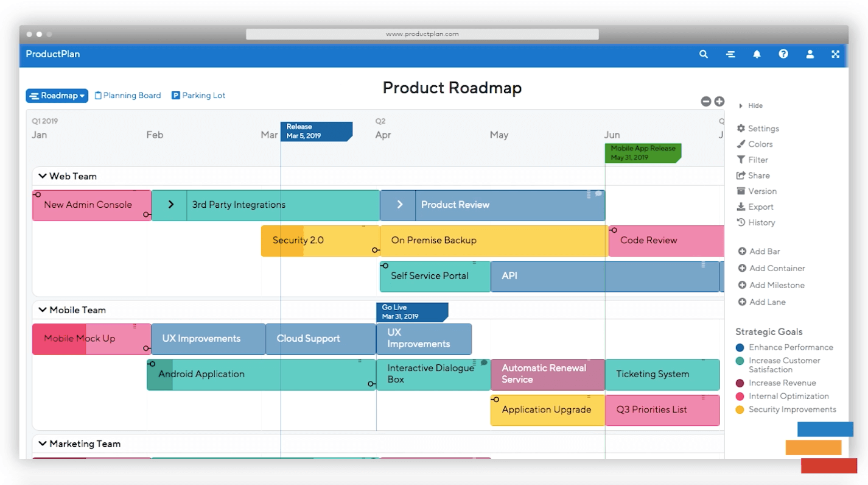Viewport: 868px width, 485px height.
Task: Toggle fullscreen with the expand icon
Action: coord(836,54)
